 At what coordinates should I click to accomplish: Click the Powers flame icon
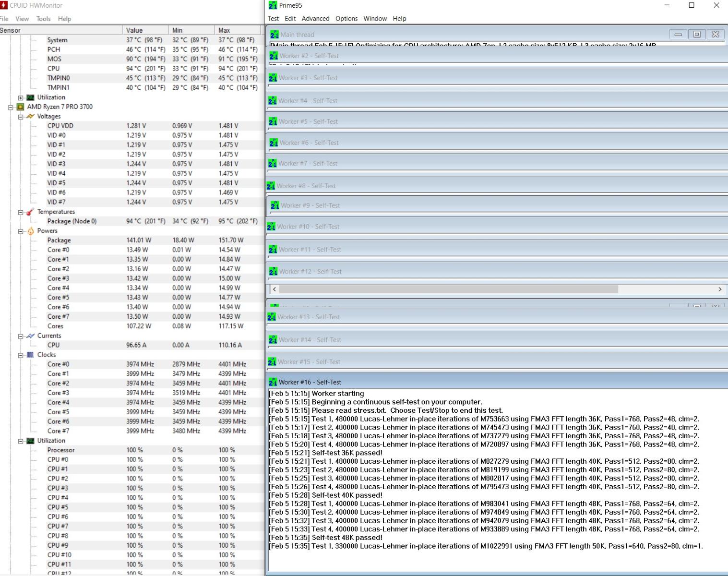[31, 231]
